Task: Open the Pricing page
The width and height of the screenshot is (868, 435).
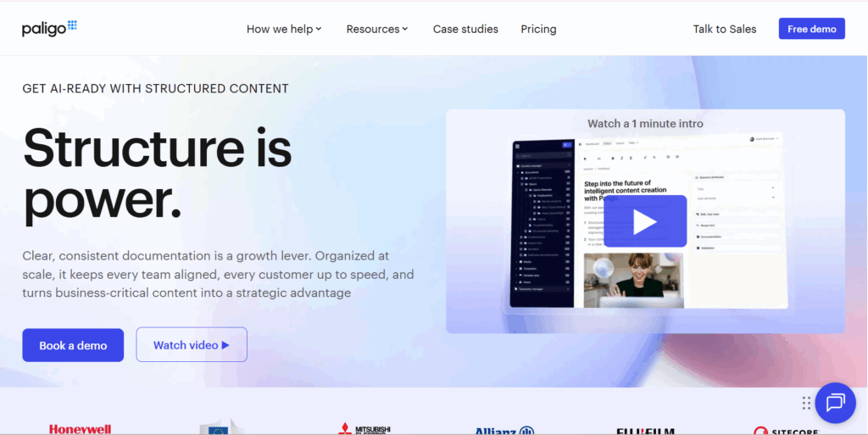Action: click(538, 29)
